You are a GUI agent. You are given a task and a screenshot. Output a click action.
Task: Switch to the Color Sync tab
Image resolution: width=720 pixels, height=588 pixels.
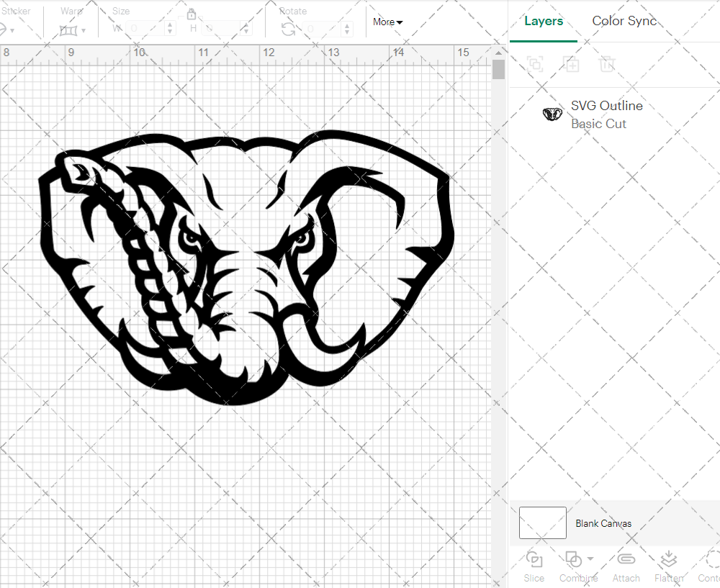(x=624, y=21)
